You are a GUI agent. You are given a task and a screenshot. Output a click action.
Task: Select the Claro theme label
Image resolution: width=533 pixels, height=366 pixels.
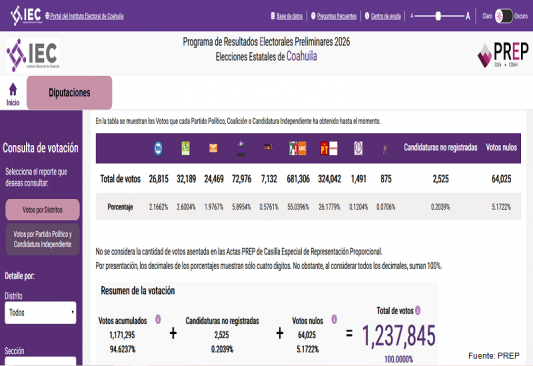487,16
